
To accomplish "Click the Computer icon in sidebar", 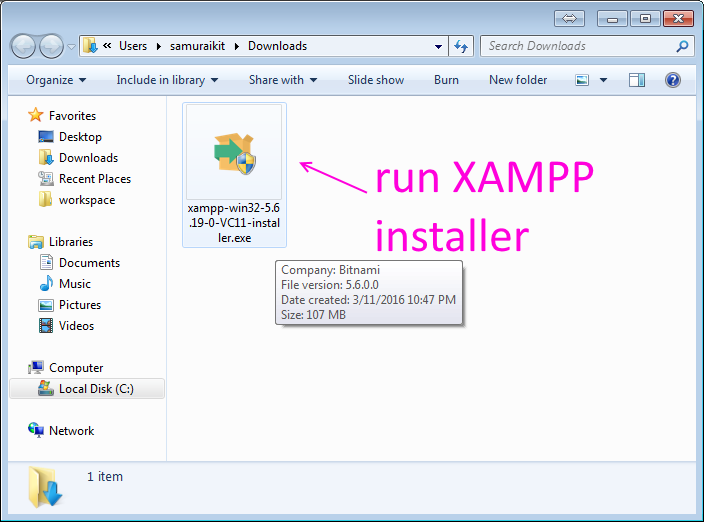I will point(35,368).
